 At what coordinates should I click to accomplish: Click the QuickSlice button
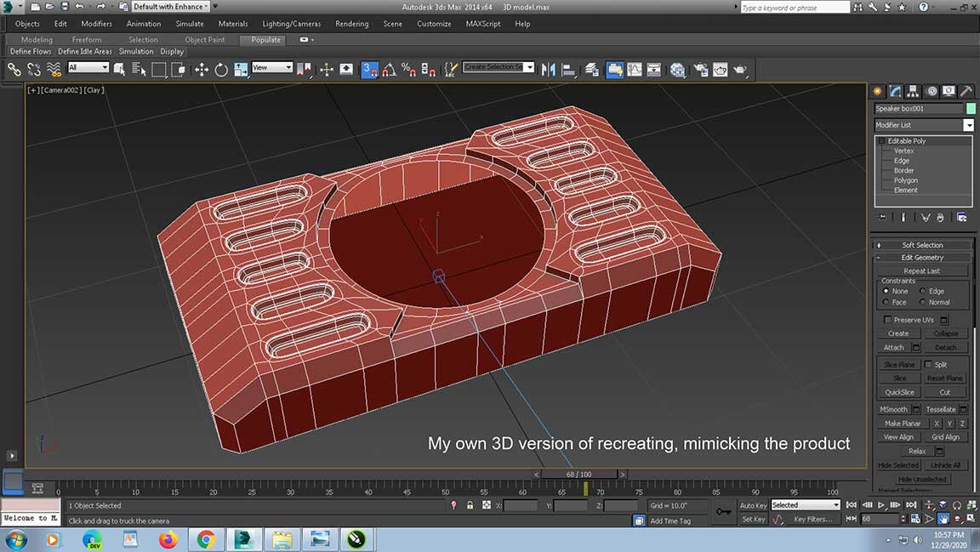pyautogui.click(x=899, y=392)
